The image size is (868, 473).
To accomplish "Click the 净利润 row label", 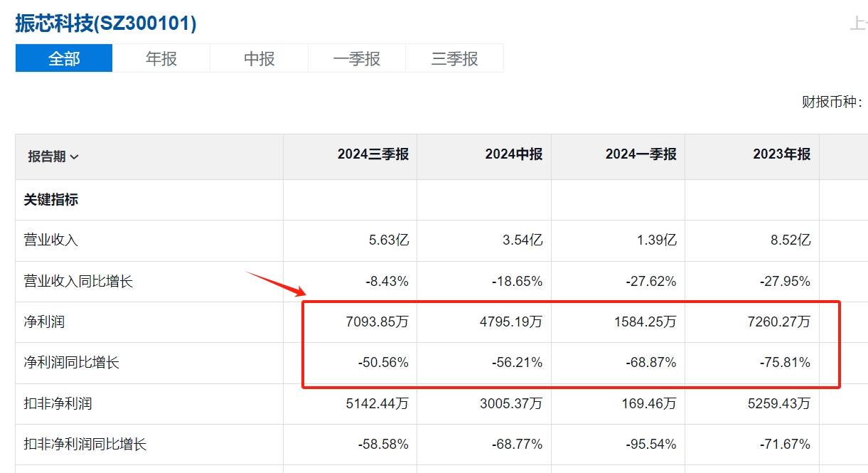I will coord(44,322).
